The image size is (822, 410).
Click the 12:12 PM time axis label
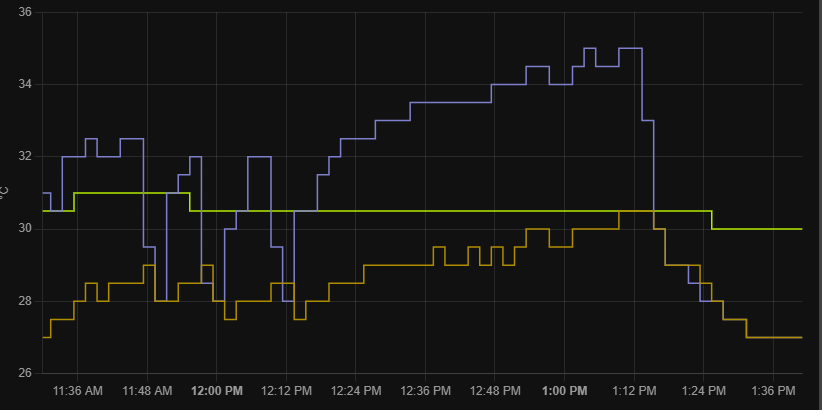pos(286,391)
